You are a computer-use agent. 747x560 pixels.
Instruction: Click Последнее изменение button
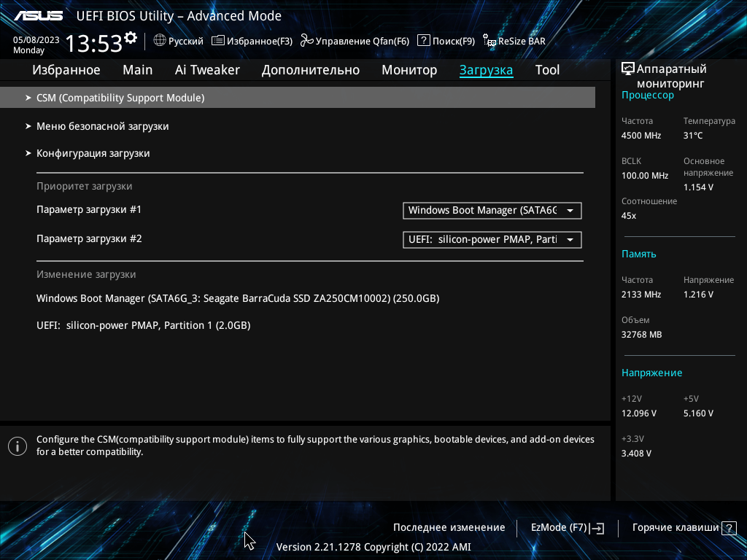coord(449,528)
